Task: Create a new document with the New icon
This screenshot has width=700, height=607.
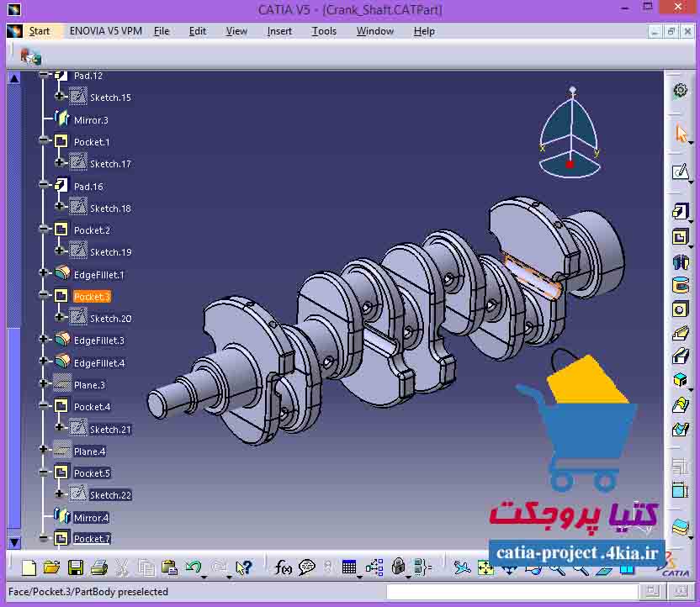Action: point(29,567)
